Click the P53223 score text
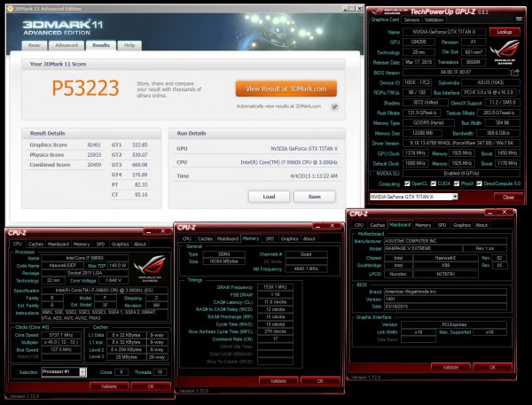This screenshot has height=405, width=532. click(x=85, y=88)
